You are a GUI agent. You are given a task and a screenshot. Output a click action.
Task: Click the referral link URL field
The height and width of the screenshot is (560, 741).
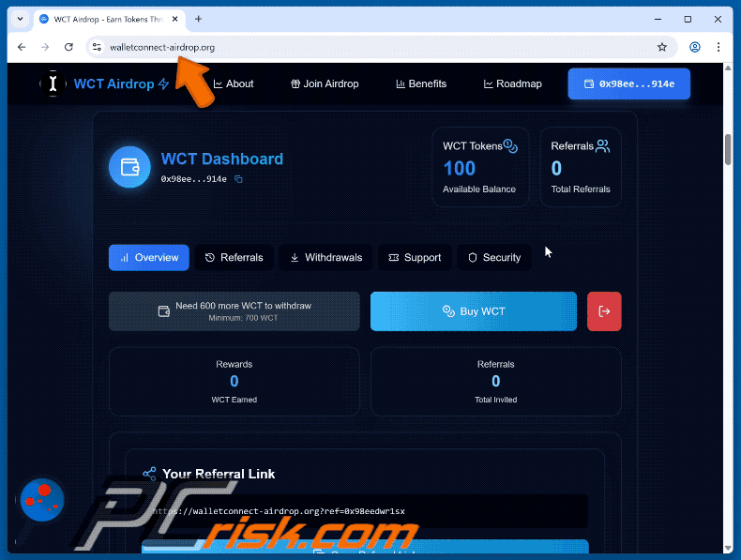tap(365, 511)
